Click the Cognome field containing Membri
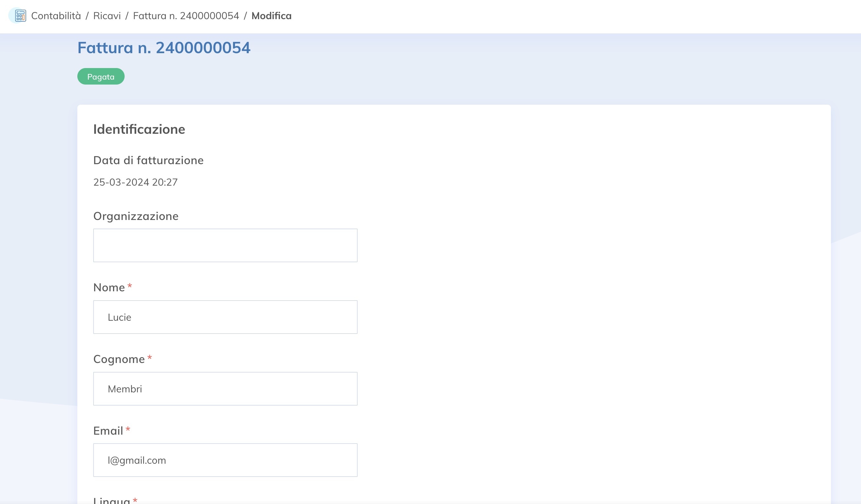Image resolution: width=861 pixels, height=504 pixels. 225,389
